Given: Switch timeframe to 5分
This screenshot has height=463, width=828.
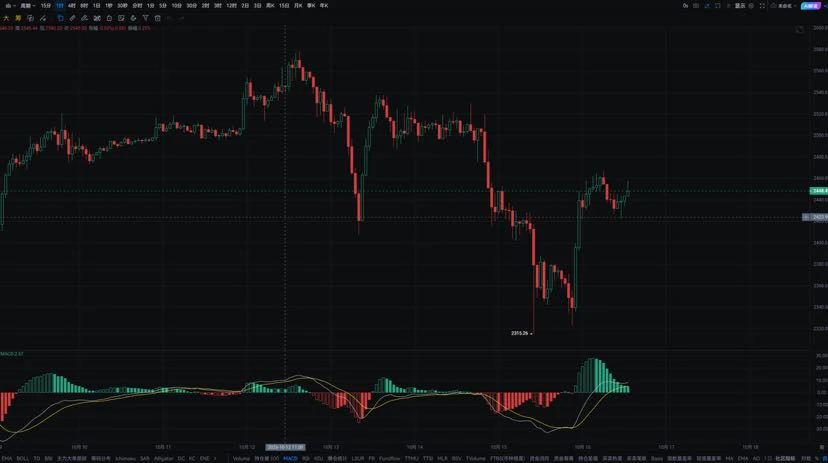Looking at the screenshot, I should point(163,5).
